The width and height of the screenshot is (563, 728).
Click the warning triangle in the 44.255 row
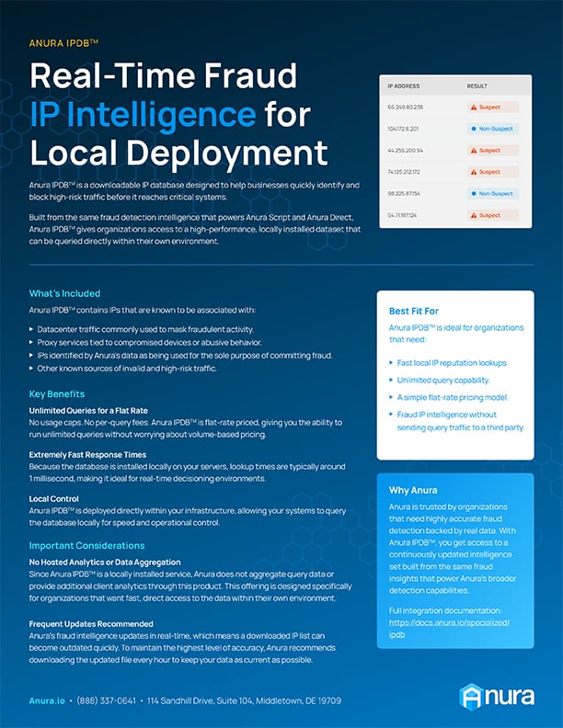coord(474,151)
